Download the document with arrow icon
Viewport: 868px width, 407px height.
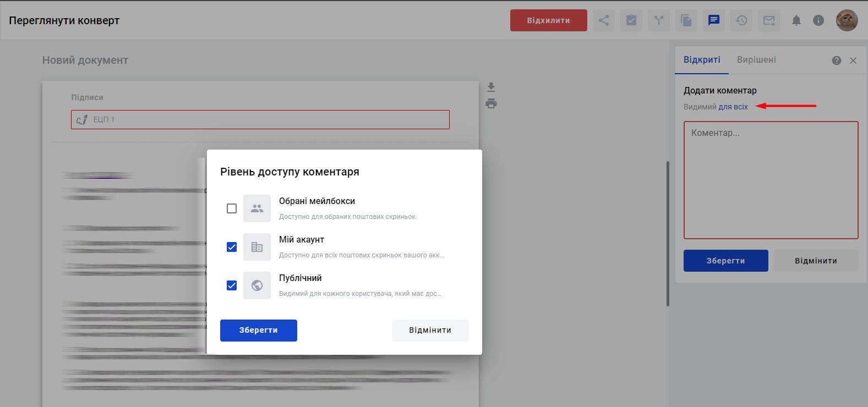coord(491,87)
